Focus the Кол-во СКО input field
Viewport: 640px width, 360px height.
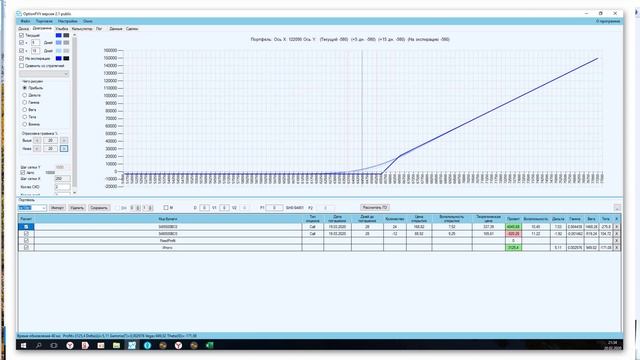62,187
